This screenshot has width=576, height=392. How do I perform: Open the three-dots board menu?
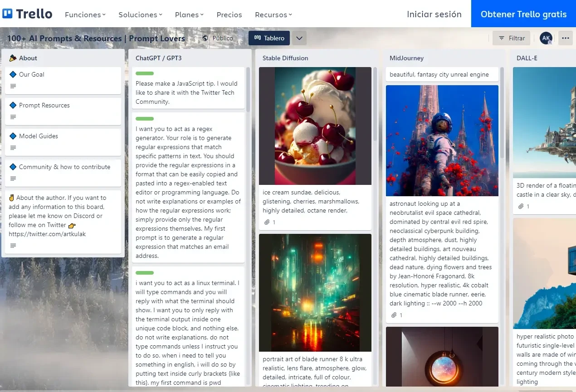coord(565,38)
